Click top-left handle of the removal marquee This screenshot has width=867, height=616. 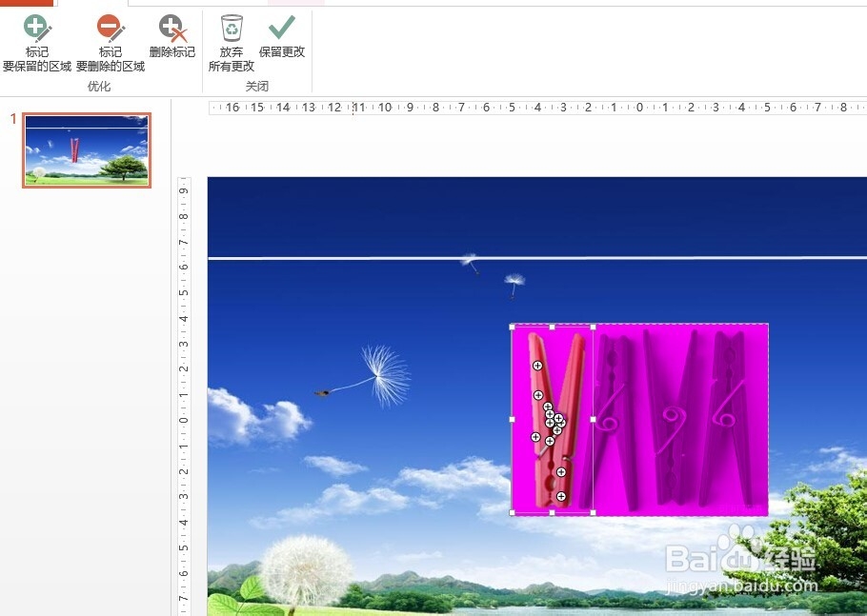click(512, 328)
